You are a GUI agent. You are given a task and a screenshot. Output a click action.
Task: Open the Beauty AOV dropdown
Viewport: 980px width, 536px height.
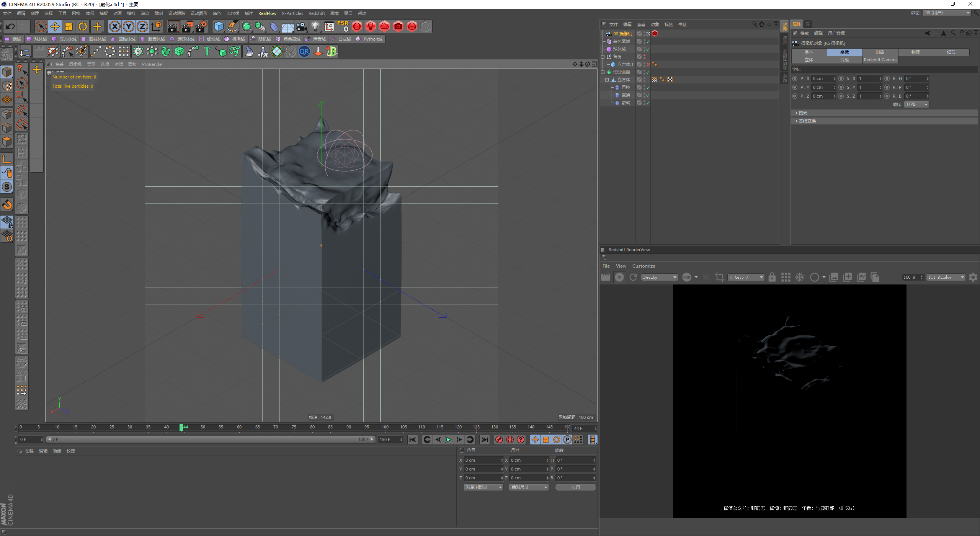[659, 277]
